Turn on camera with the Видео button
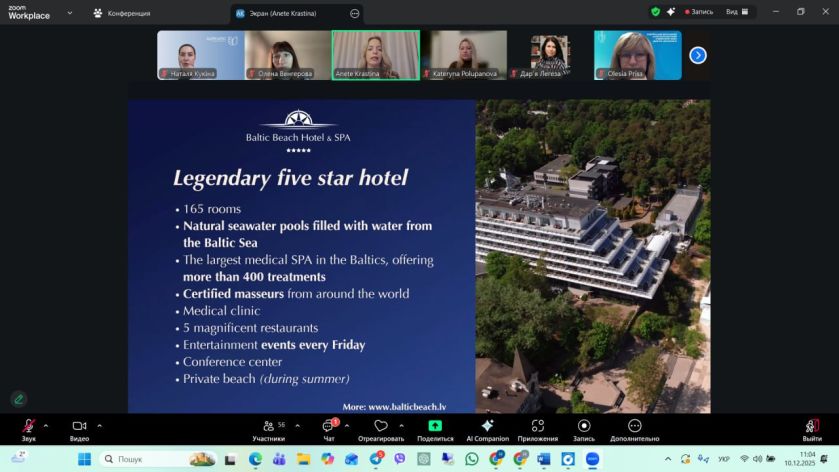Screen dimensions: 839x472 [79, 430]
